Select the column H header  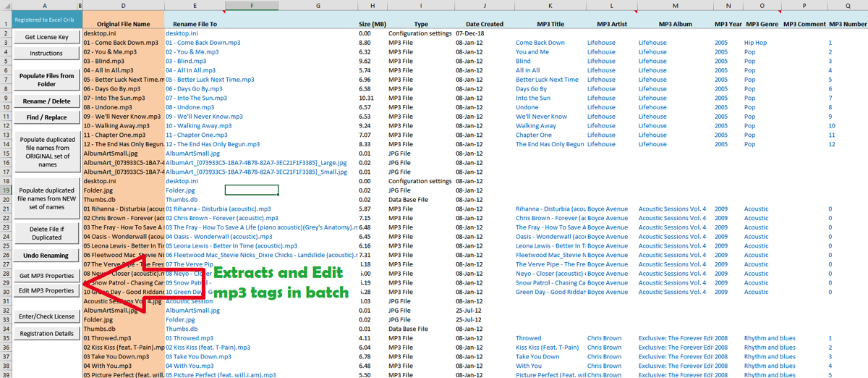[x=373, y=5]
